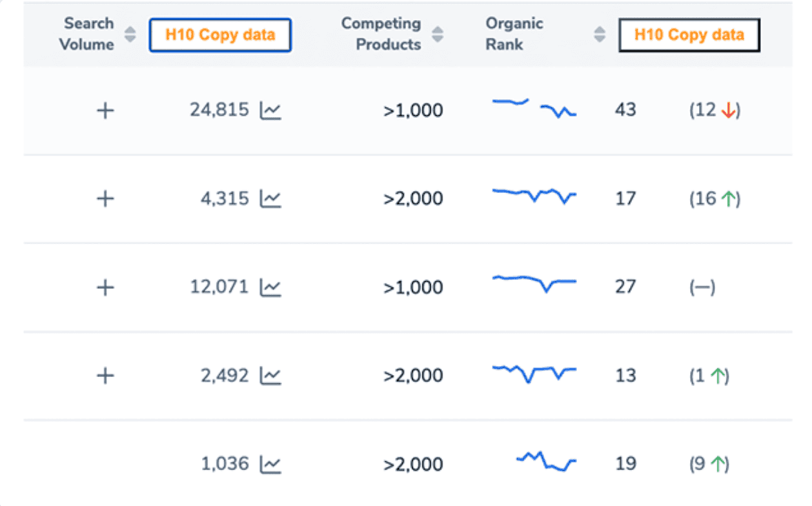
Task: Click the Competing Products column header
Action: [x=381, y=34]
